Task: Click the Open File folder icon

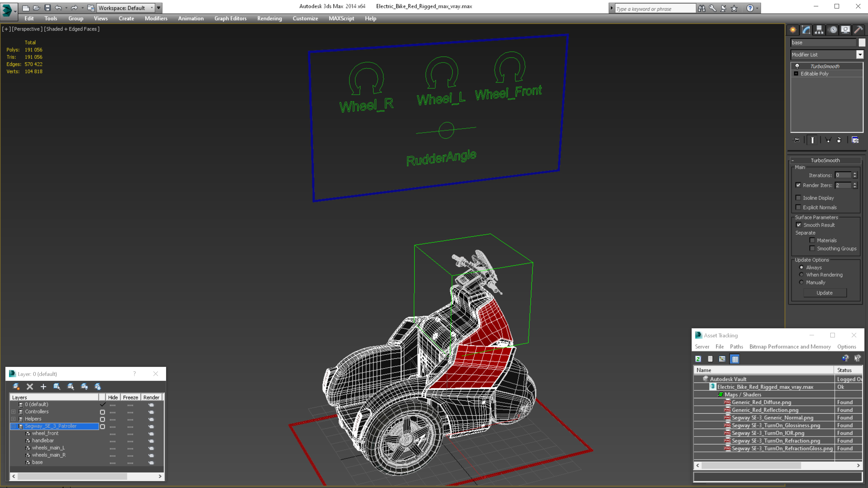Action: [36, 8]
